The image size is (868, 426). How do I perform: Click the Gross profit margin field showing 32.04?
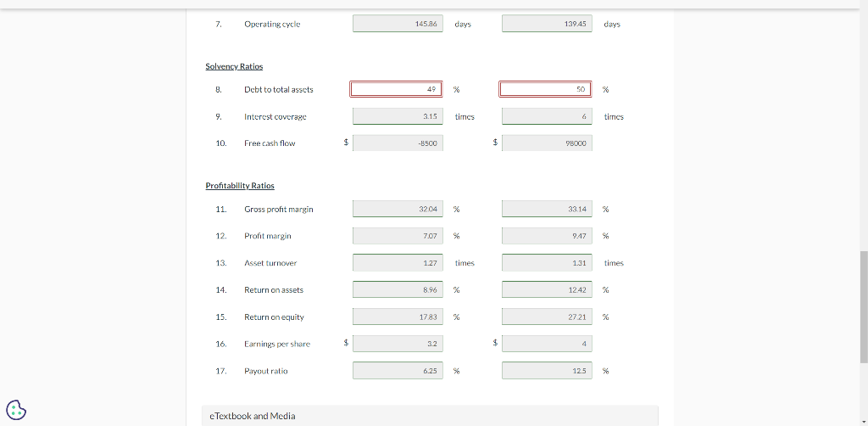point(398,209)
